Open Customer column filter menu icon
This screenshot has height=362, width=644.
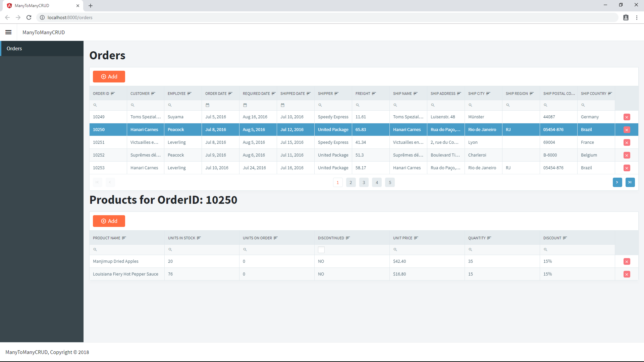153,94
